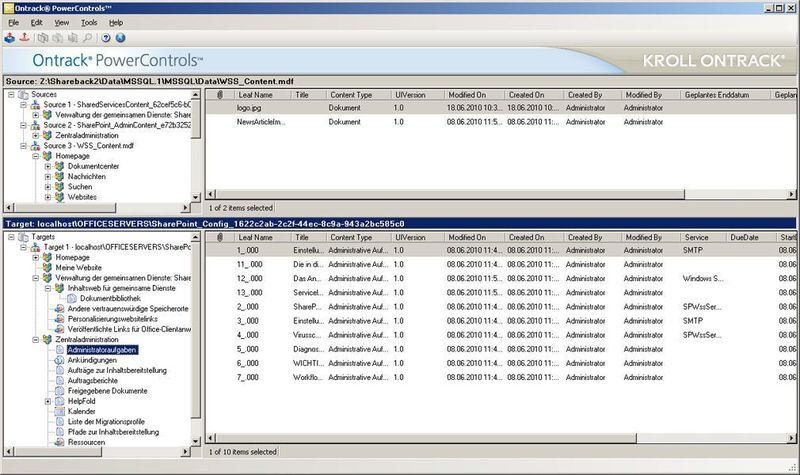Expand Homepage node in target tree
Image resolution: width=800 pixels, height=475 pixels.
(x=35, y=258)
